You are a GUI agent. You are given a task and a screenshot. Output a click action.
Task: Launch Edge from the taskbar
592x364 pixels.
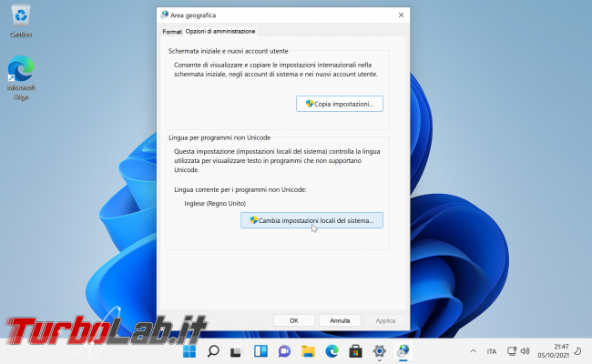332,351
